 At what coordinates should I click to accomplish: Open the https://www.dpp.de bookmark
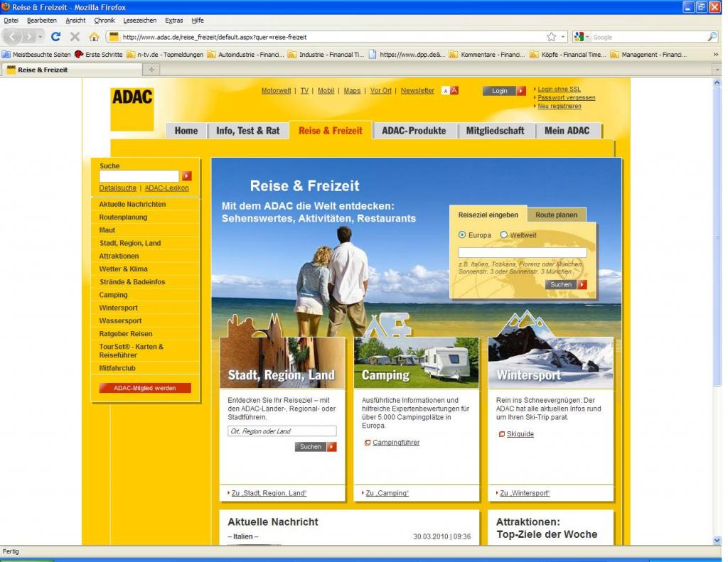(407, 54)
